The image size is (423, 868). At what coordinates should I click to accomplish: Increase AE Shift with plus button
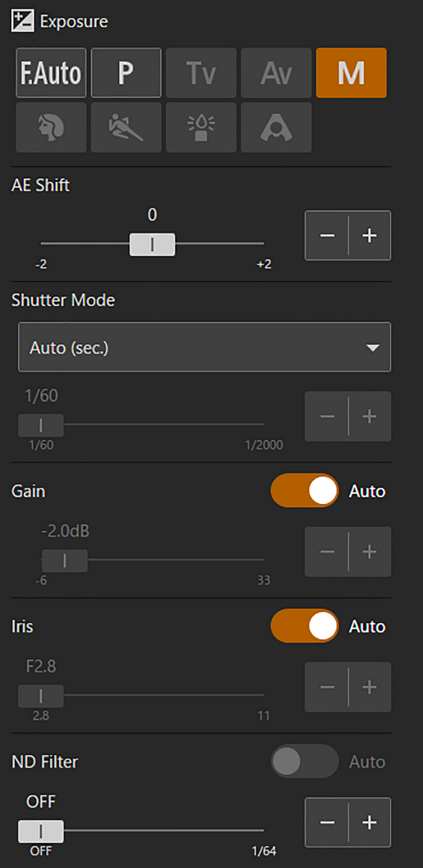click(x=370, y=236)
